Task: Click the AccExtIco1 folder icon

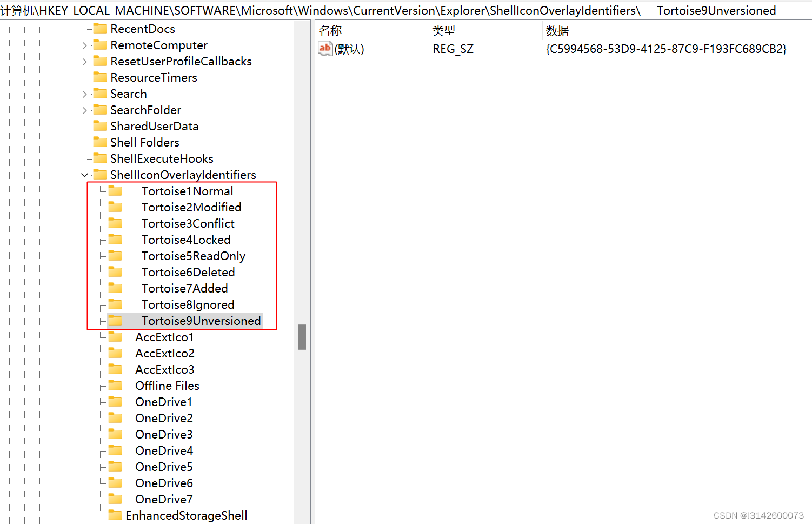Action: (x=115, y=336)
